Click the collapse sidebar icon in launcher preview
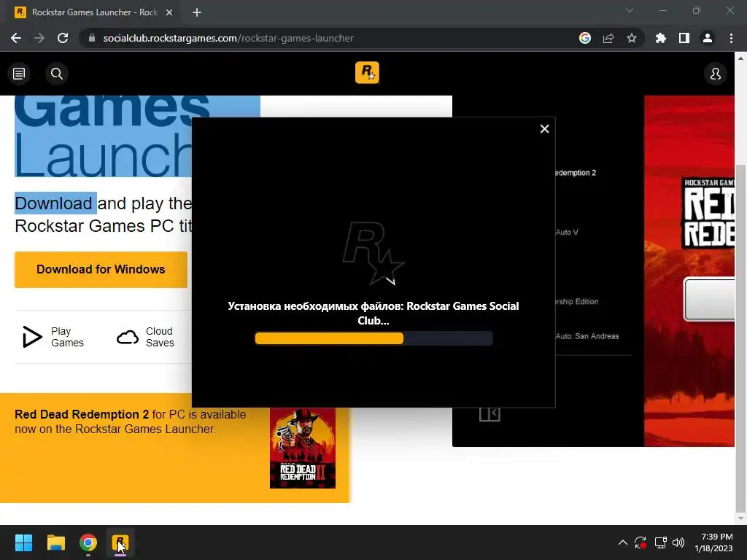This screenshot has height=560, width=747. pos(489,414)
